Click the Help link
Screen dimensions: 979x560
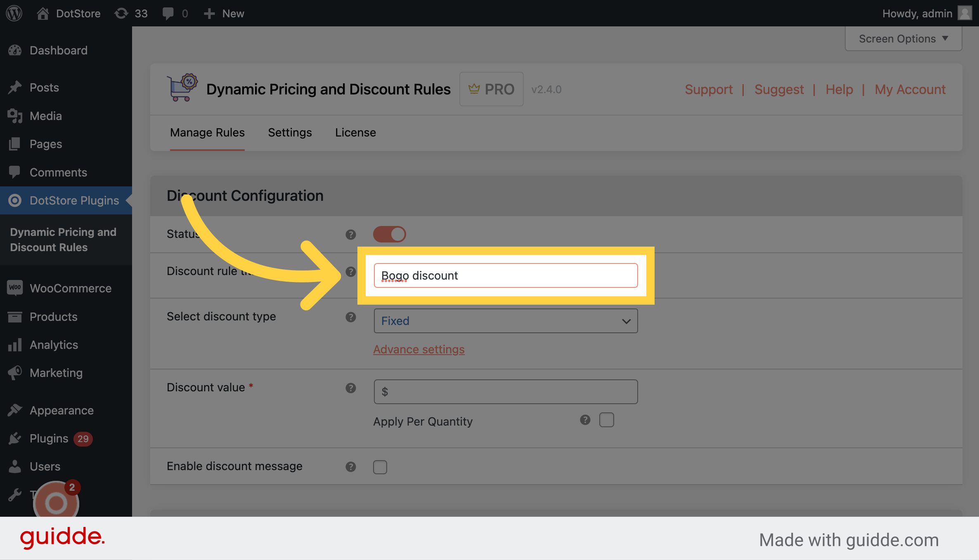839,89
